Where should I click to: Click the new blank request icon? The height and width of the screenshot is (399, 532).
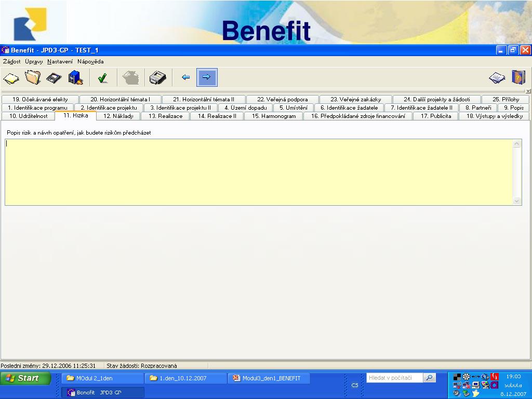(x=11, y=78)
